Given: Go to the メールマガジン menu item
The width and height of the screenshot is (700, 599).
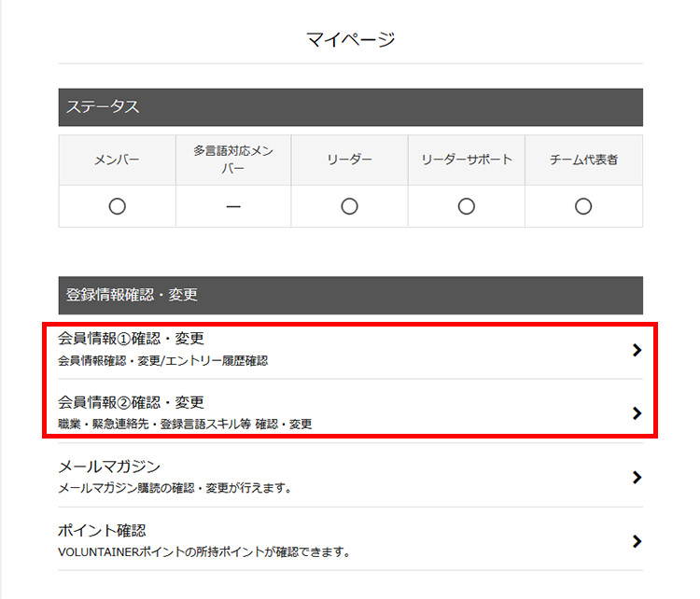Looking at the screenshot, I should tap(109, 467).
